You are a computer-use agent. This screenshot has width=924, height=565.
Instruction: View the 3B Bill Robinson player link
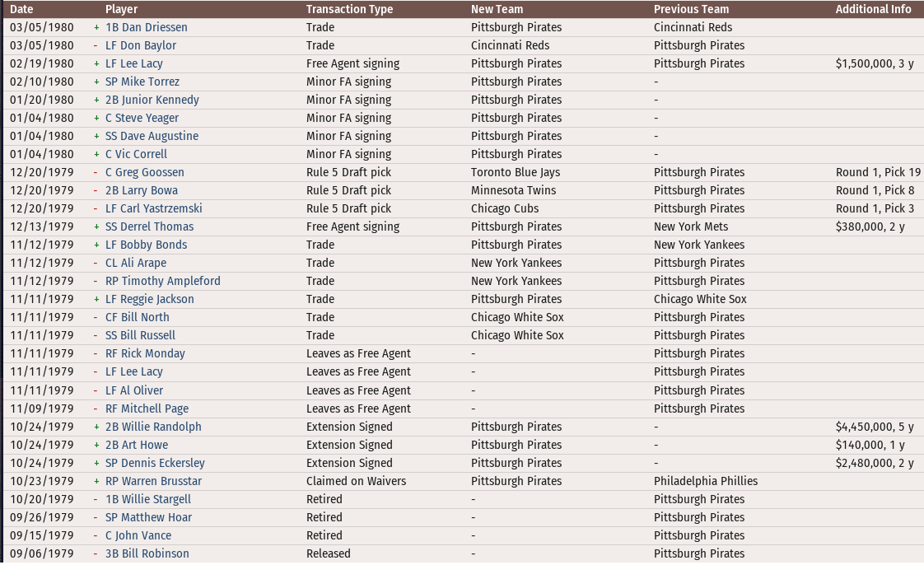[147, 553]
